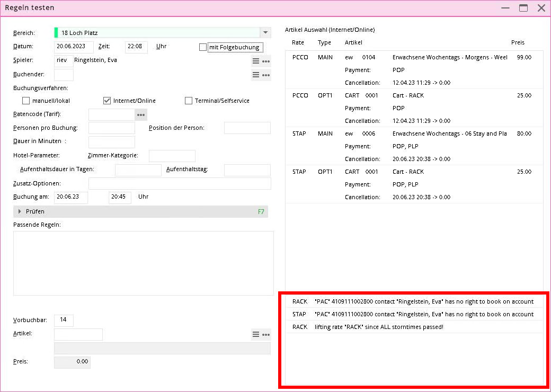Click the green indicator in Bereich field

pos(56,33)
